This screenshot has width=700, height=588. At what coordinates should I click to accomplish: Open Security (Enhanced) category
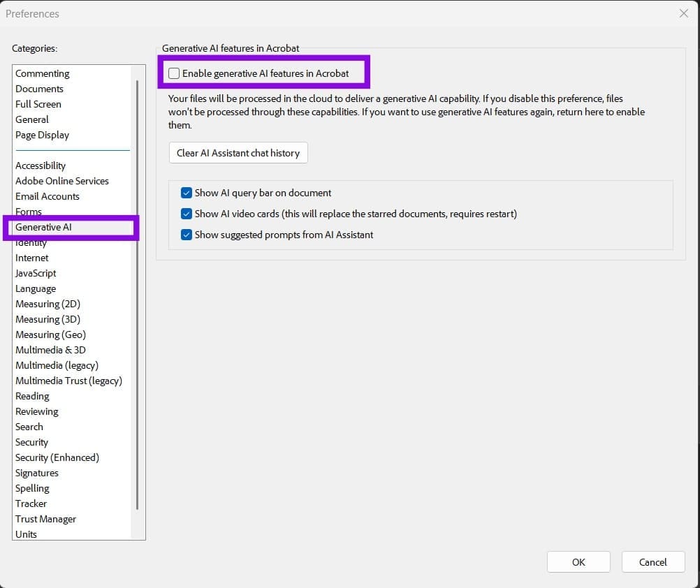(x=57, y=457)
